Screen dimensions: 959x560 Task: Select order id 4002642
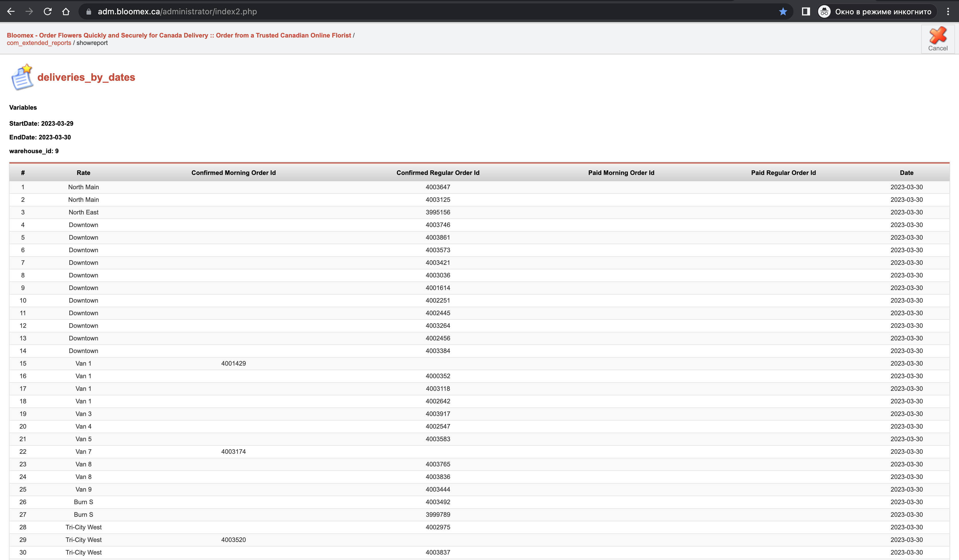click(438, 401)
